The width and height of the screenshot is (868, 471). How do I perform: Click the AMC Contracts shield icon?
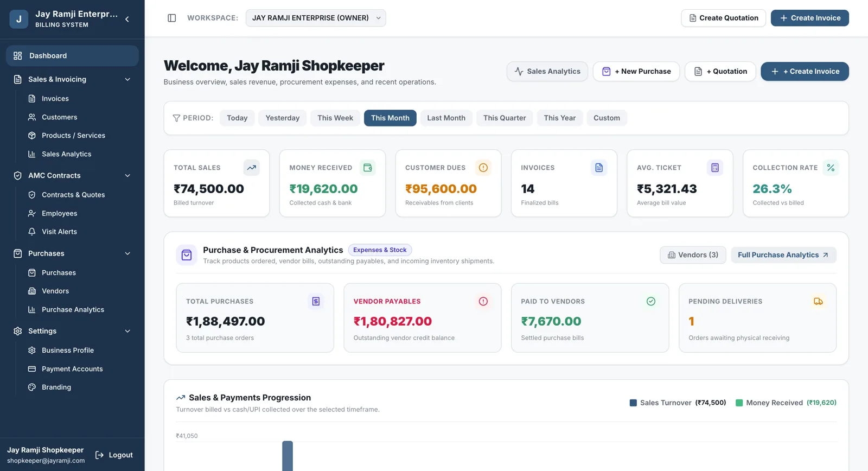click(18, 175)
